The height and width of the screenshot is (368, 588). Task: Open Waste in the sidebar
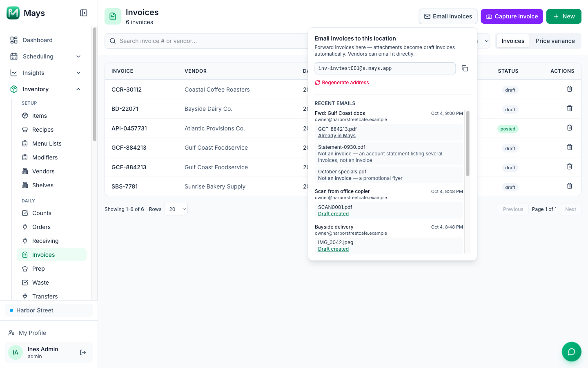[x=51, y=283]
